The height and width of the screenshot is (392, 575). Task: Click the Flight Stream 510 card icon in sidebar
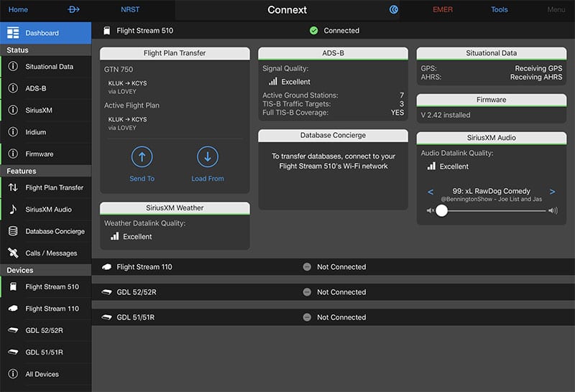pos(13,286)
